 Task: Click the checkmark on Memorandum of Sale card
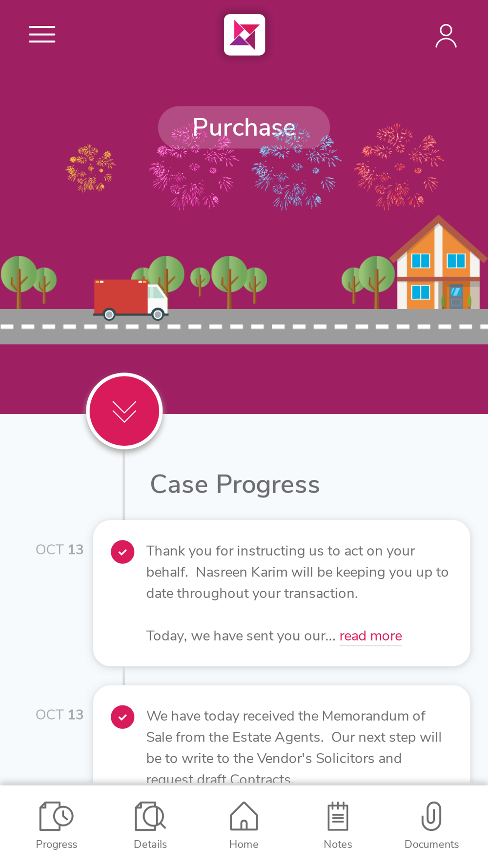pos(122,717)
